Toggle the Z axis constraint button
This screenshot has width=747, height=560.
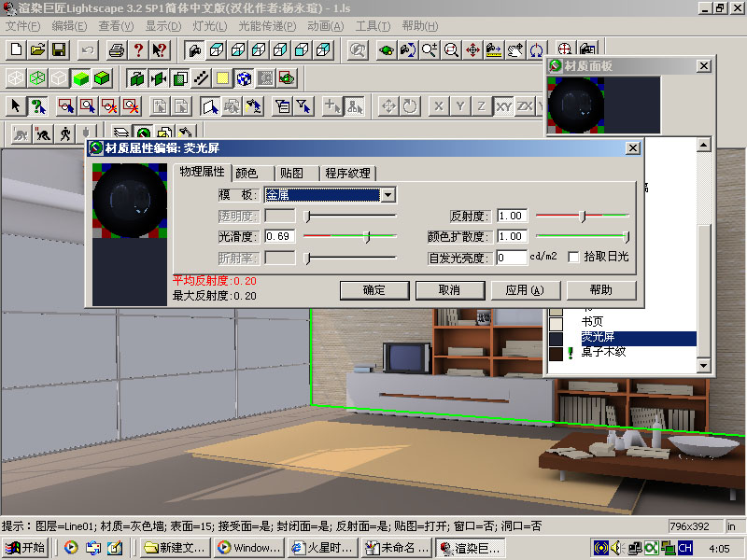point(482,106)
